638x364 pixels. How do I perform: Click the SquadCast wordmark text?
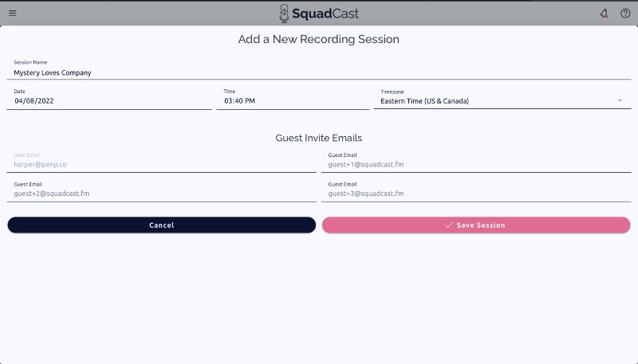tap(325, 14)
